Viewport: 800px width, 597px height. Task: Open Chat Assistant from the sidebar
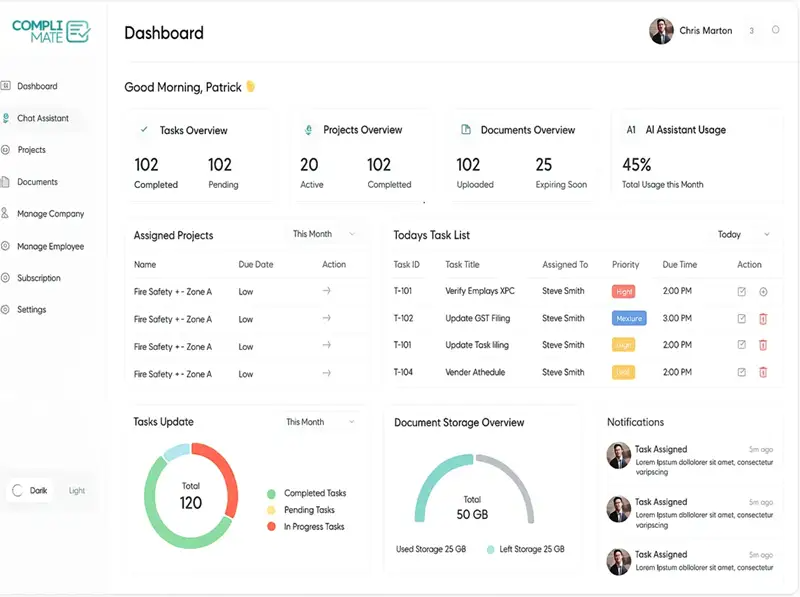click(x=42, y=118)
